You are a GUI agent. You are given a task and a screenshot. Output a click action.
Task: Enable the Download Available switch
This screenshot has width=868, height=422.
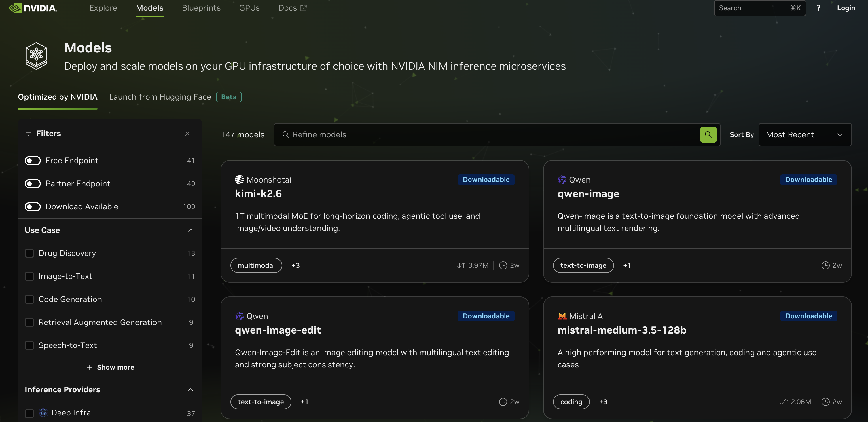(33, 206)
